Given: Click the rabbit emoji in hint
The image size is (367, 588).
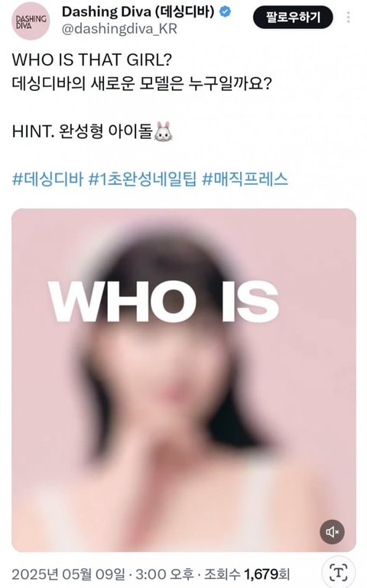Looking at the screenshot, I should tap(164, 131).
